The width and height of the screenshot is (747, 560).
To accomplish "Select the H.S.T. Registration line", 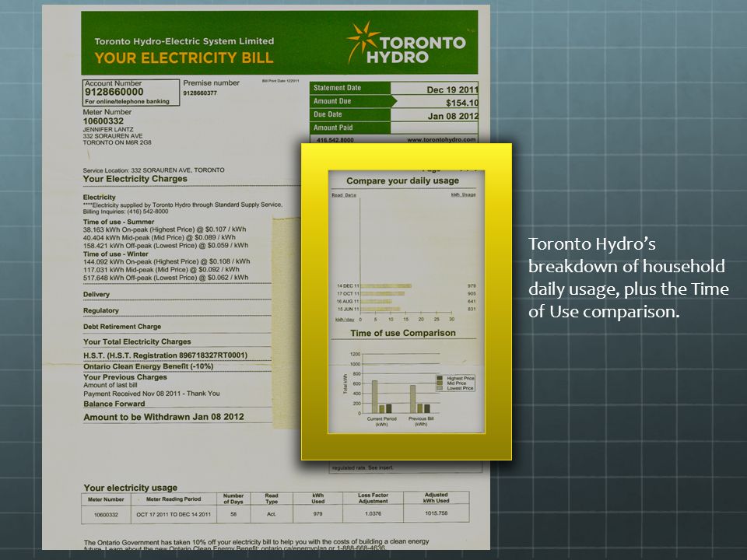I will tap(165, 355).
